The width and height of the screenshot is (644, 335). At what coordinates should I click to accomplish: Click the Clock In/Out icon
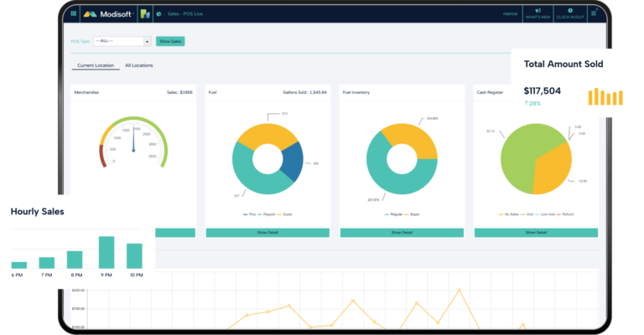(570, 13)
